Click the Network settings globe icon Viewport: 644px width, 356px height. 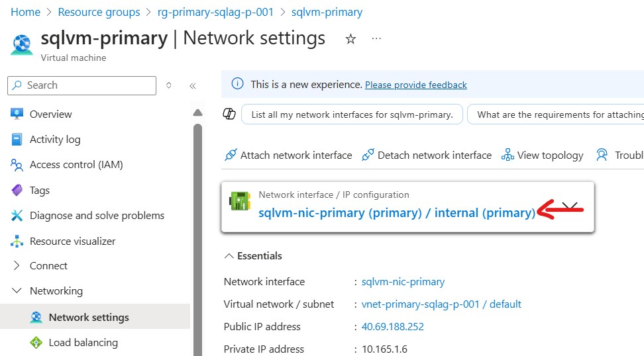pos(36,317)
